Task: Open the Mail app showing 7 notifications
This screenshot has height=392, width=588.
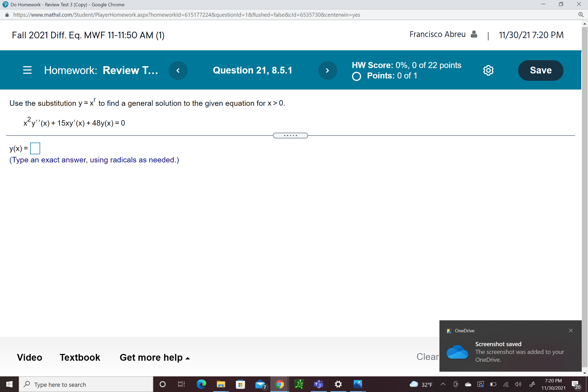Action: 260,384
